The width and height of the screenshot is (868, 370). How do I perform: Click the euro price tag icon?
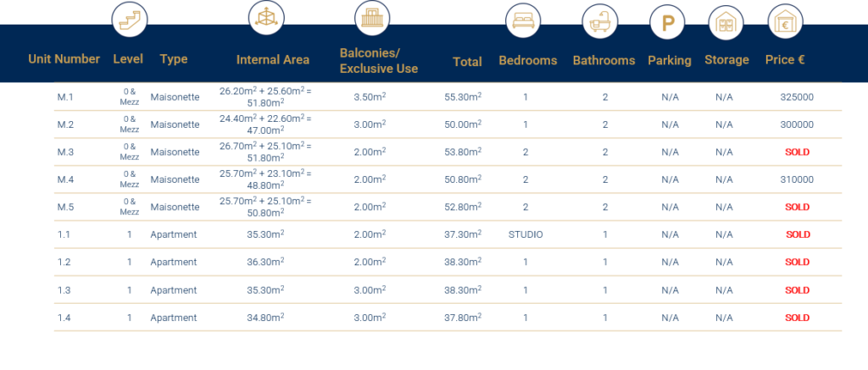pyautogui.click(x=786, y=22)
